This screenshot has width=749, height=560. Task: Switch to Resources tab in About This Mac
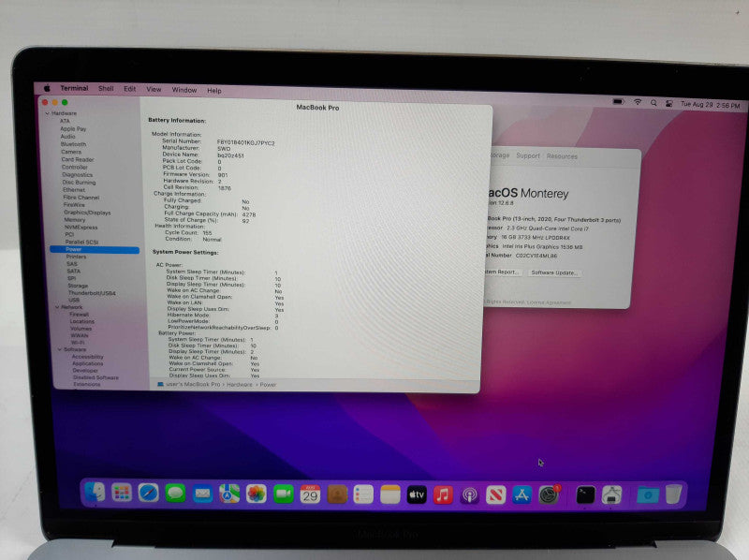[x=562, y=156]
